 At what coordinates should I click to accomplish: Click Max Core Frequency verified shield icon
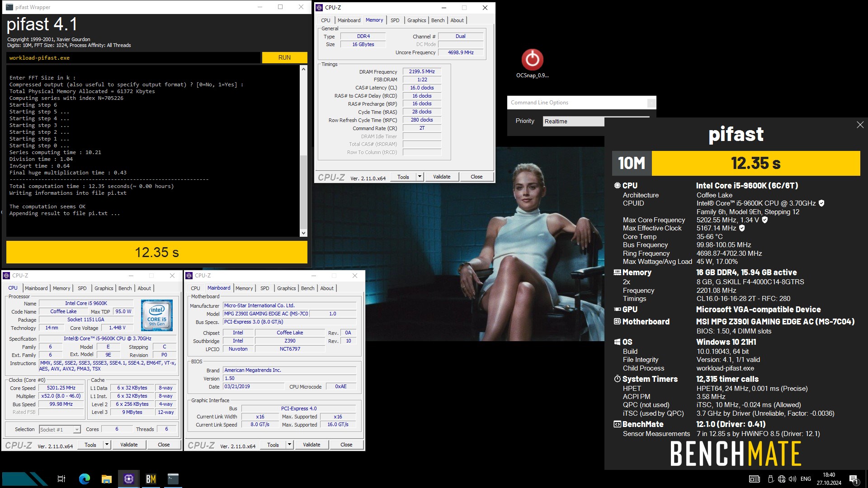pyautogui.click(x=765, y=220)
